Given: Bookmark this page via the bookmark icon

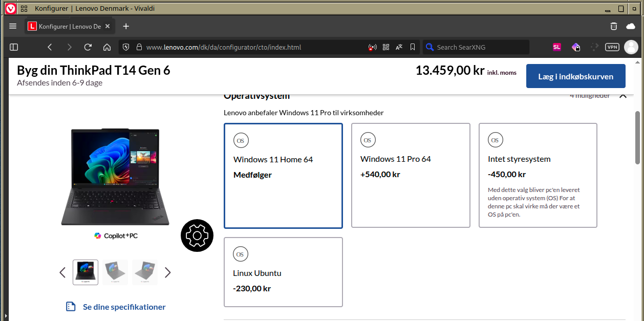Looking at the screenshot, I should coord(413,47).
